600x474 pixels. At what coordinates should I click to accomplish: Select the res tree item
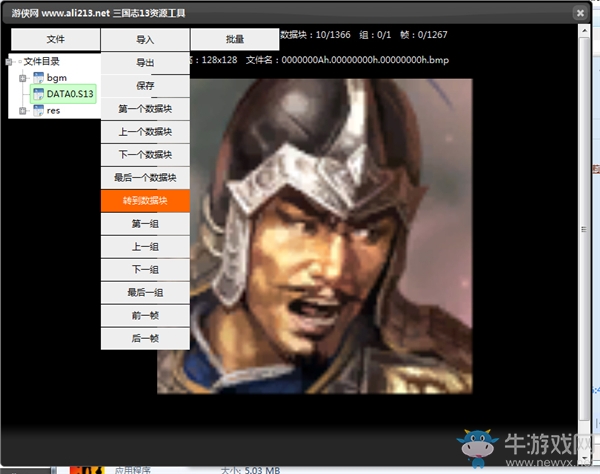coord(53,111)
